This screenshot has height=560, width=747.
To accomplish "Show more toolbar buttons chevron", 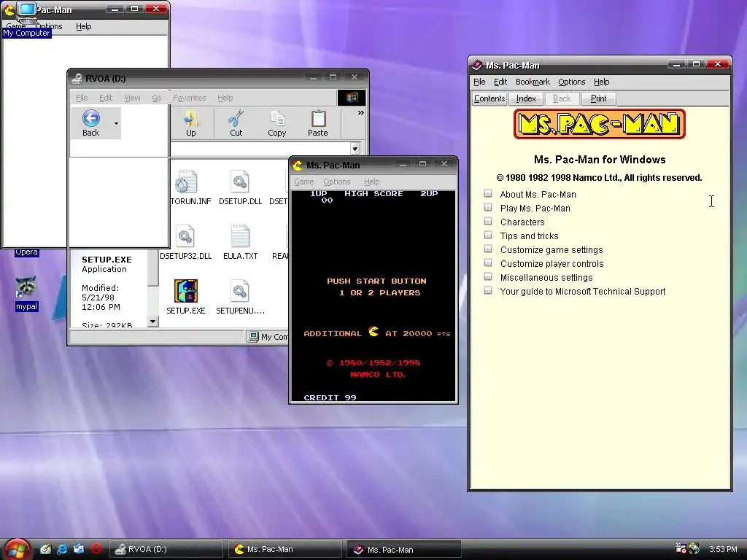I will (x=360, y=113).
